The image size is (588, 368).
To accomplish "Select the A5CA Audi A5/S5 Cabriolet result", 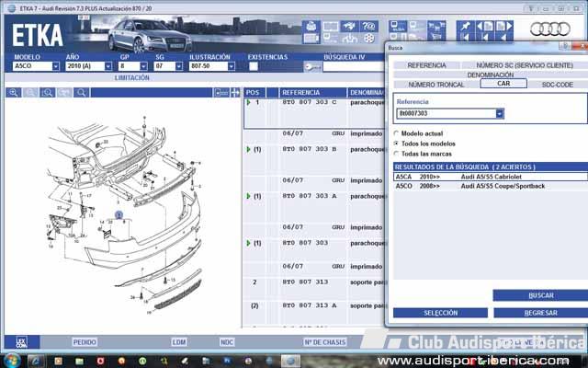I will pos(490,177).
